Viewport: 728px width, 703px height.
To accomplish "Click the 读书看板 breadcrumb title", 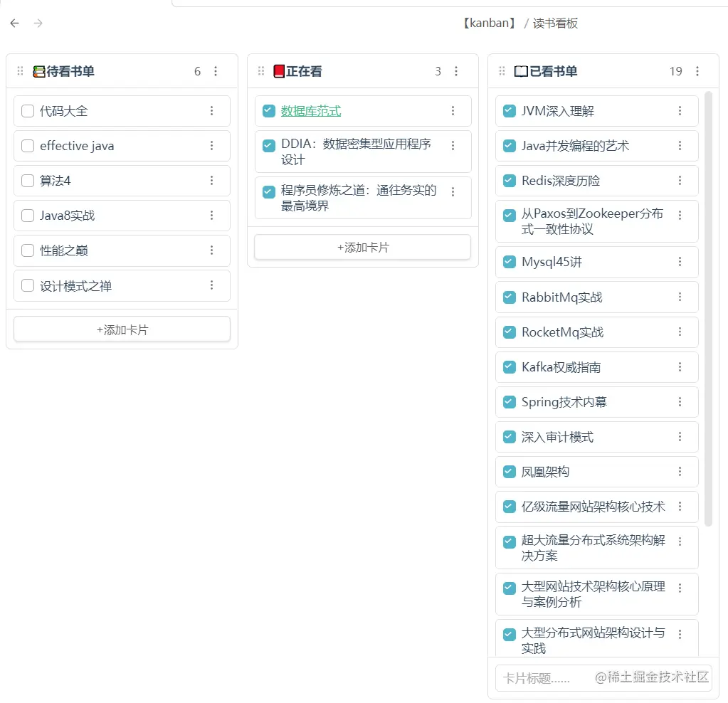I will tap(555, 23).
